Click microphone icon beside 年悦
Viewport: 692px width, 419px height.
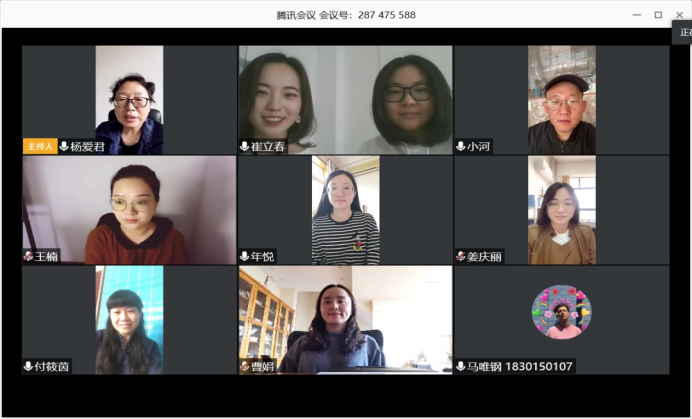click(244, 256)
